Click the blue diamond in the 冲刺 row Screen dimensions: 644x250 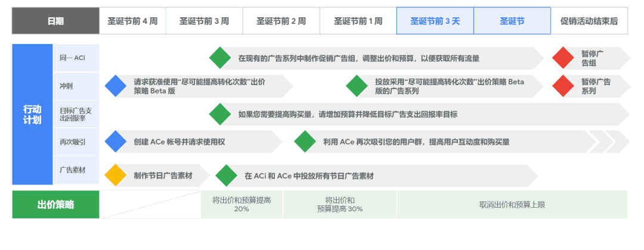click(115, 86)
